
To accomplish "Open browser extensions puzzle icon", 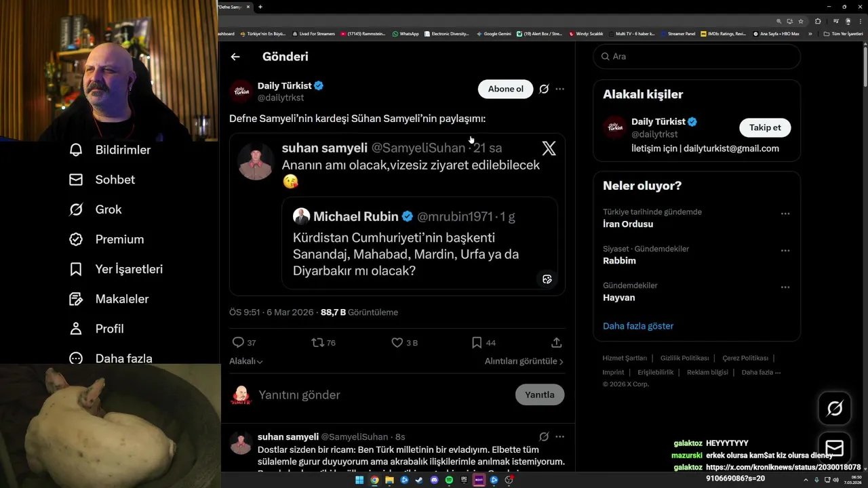I will point(818,21).
